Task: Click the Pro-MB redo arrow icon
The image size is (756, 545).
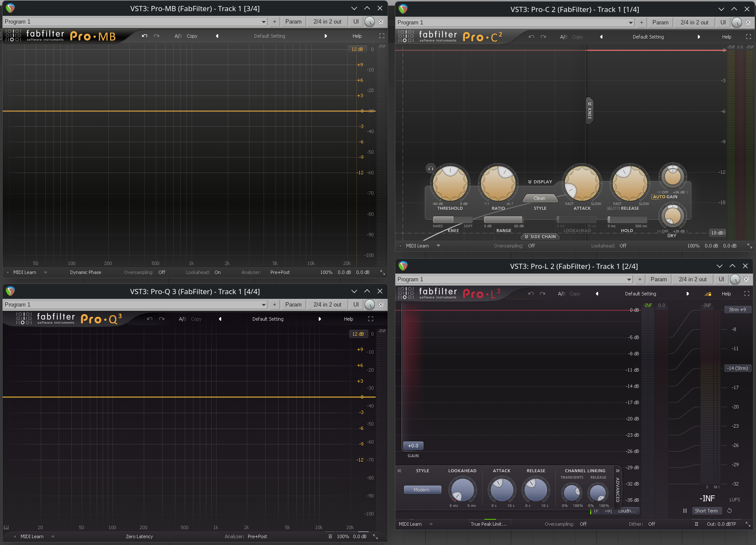Action: (157, 36)
